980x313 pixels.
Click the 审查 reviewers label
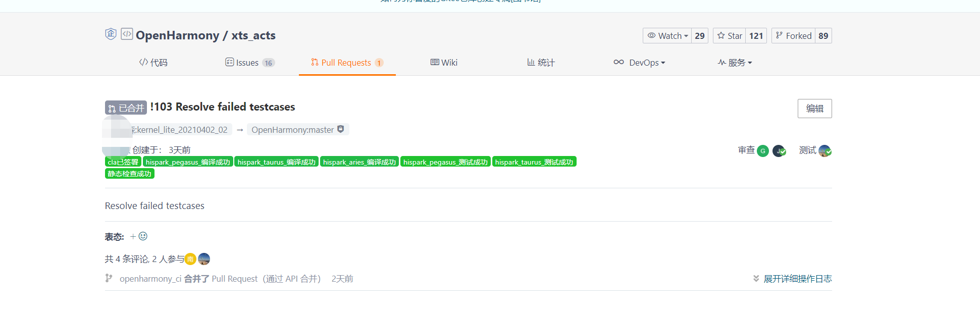click(746, 150)
